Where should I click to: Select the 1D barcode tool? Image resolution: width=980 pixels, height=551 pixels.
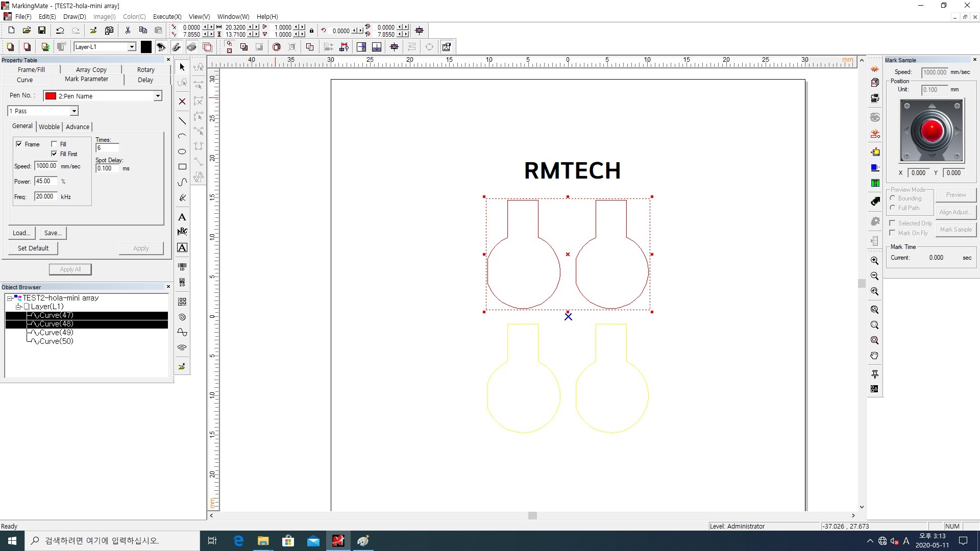coord(182,266)
